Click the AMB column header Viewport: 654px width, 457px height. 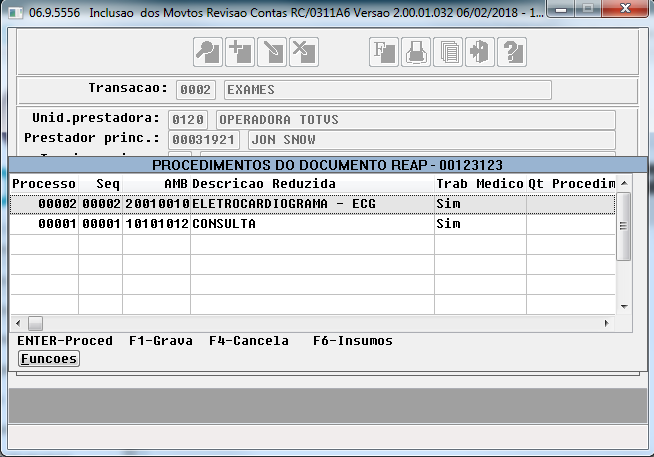point(156,184)
